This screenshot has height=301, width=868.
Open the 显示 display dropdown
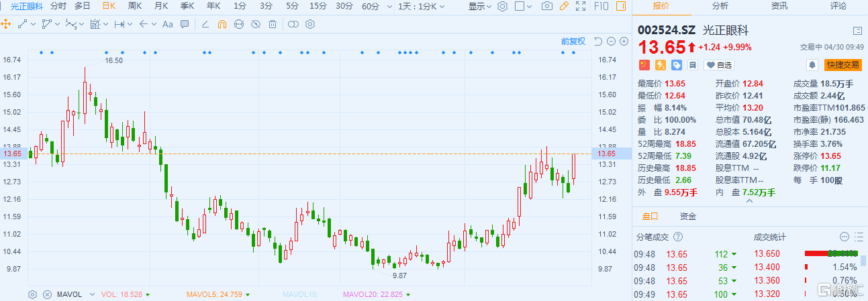[x=479, y=6]
